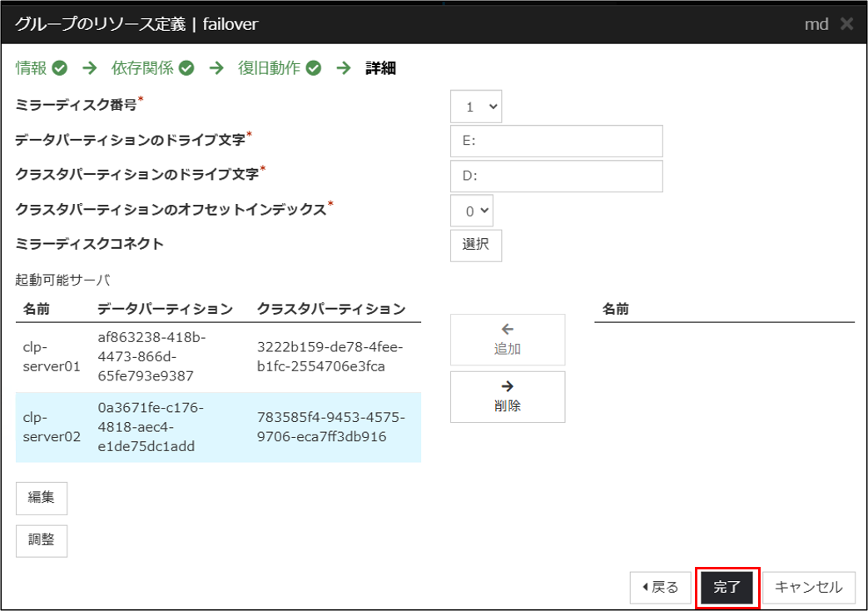The height and width of the screenshot is (611, 868).
Task: Open the 調整 tuning button
Action: click(42, 539)
